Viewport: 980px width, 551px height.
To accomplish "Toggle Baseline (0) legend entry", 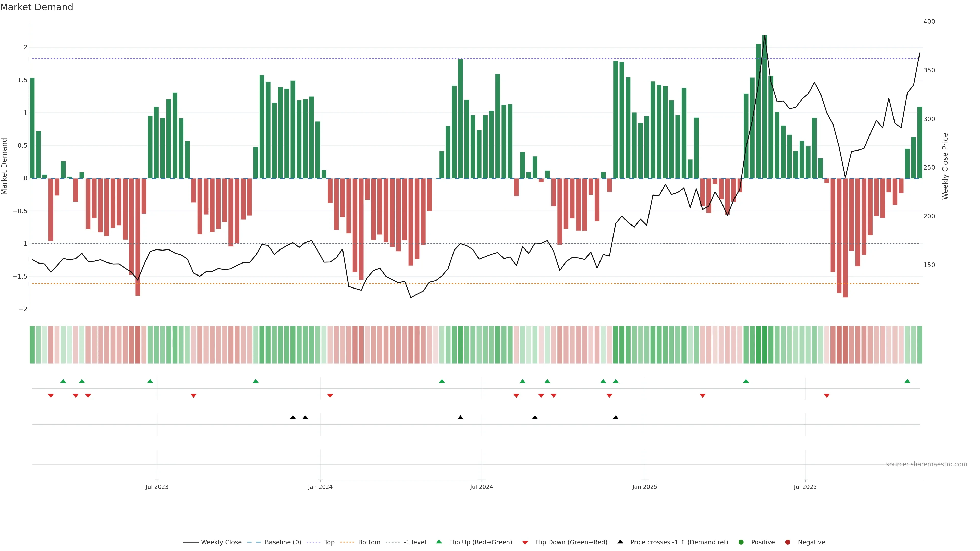I will (283, 542).
